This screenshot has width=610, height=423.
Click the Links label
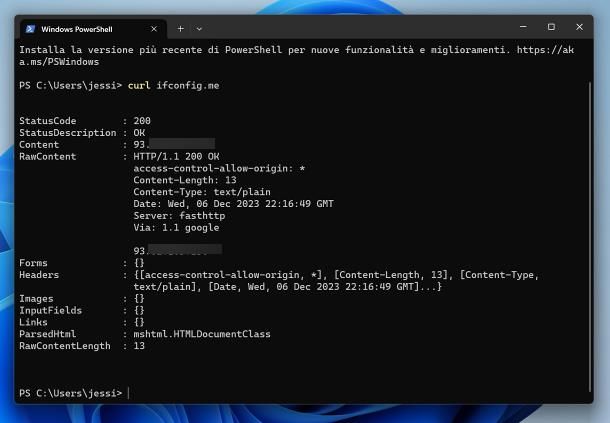tap(33, 322)
